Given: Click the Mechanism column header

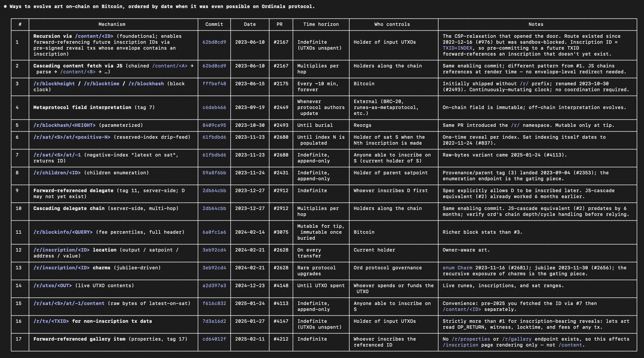Looking at the screenshot, I should pos(112,24).
